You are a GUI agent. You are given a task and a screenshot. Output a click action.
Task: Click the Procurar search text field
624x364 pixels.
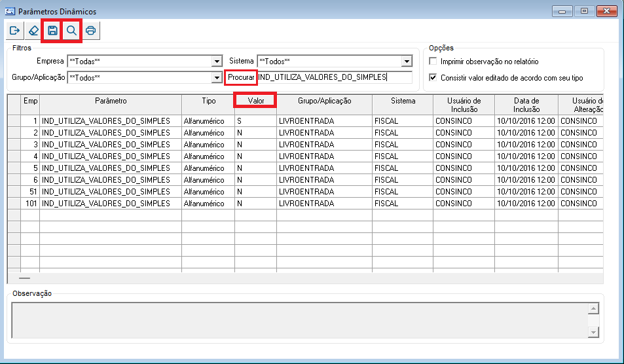[x=335, y=77]
